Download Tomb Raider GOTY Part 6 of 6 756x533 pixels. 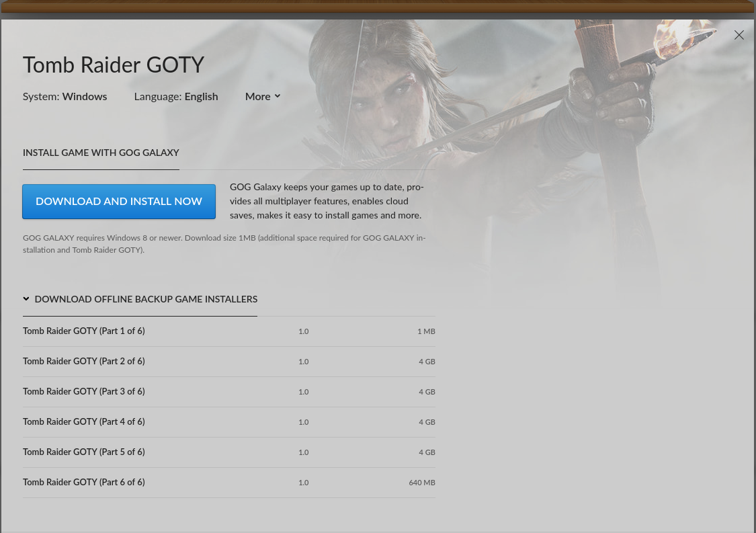[229, 483]
